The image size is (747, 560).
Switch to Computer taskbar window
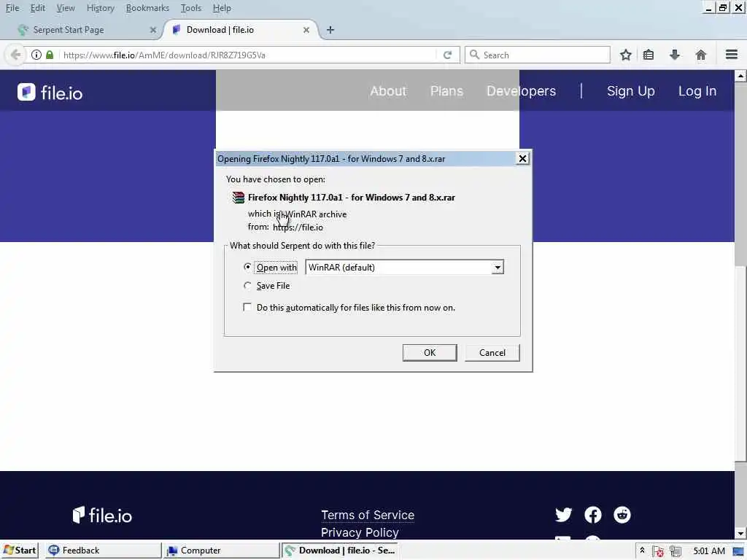tap(222, 551)
